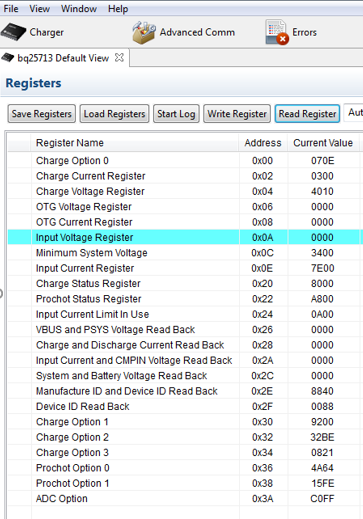Screen dimensions: 363x519
Task: Click the Address column header
Action: [263, 143]
